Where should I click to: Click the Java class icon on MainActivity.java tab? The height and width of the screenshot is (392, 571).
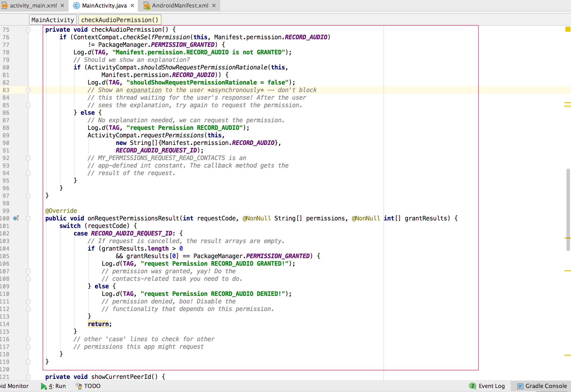[x=76, y=5]
